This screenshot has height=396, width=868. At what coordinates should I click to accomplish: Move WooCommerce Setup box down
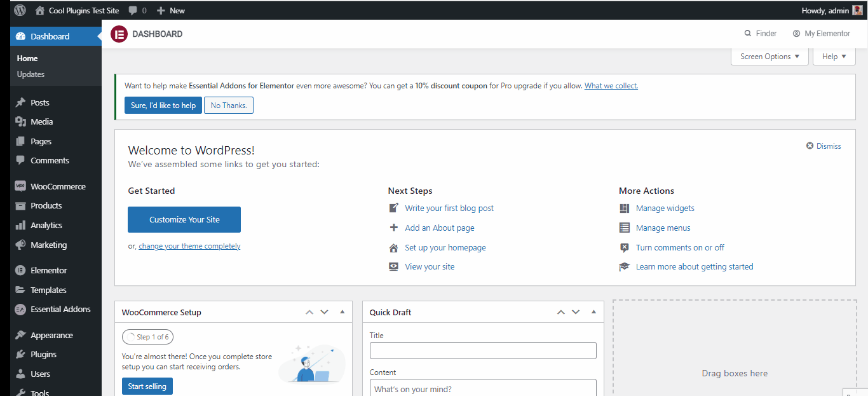(325, 312)
